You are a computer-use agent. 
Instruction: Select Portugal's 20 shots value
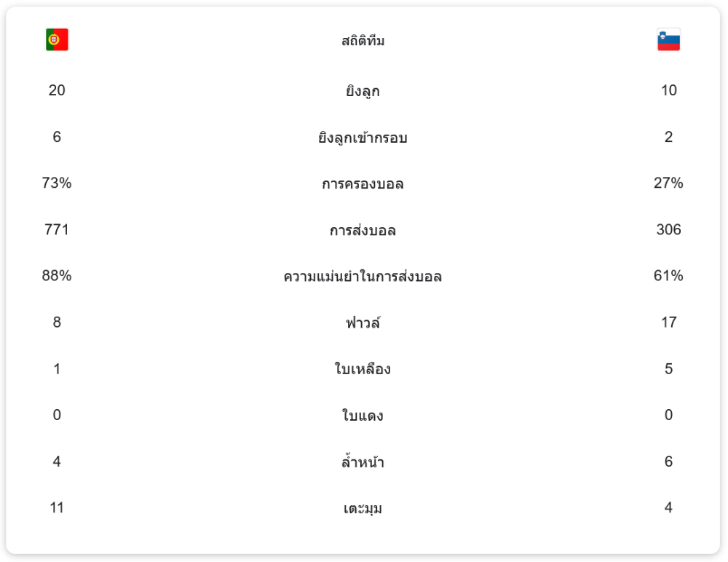pos(57,90)
